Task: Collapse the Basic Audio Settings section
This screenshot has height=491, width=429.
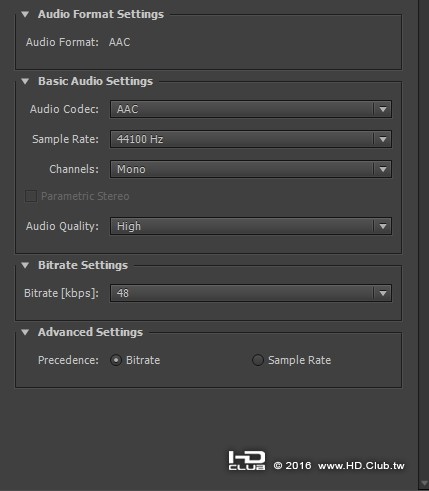Action: 25,81
